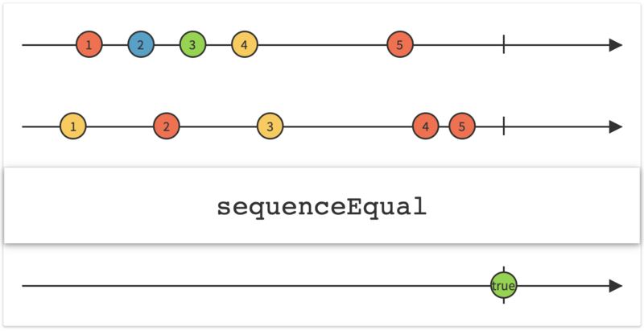Screen dimensions: 644x331
Task: Click the green marble labeled 3
Action: pos(192,45)
